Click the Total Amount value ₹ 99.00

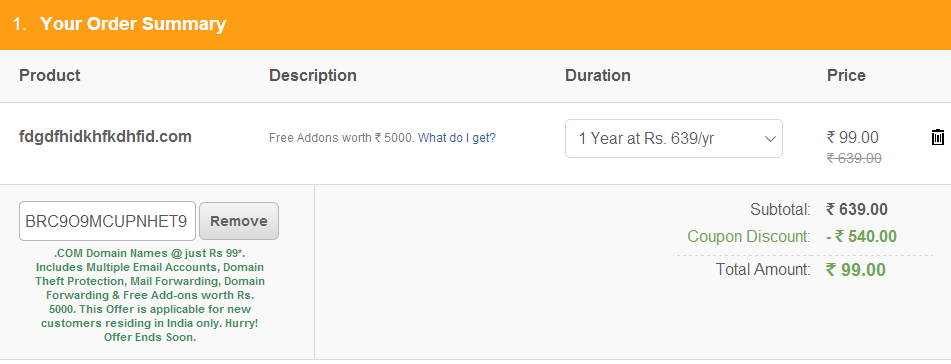pyautogui.click(x=856, y=269)
